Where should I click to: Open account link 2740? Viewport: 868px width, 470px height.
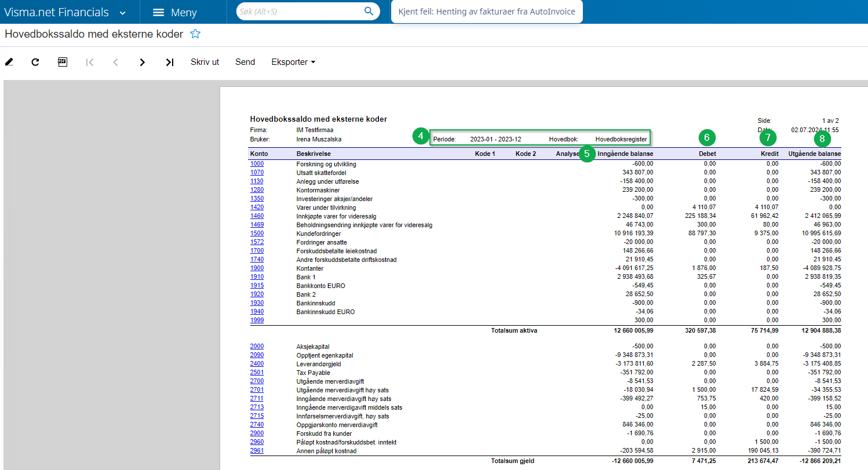257,425
